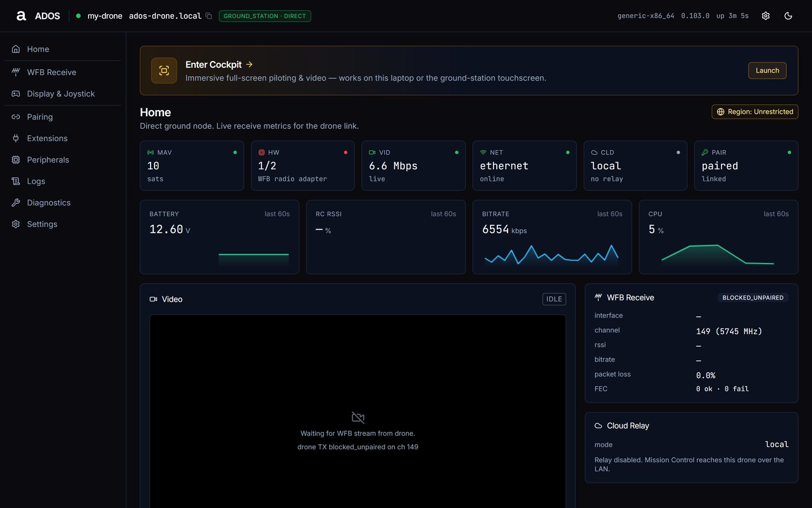Click channel value 149 (5745 MHz)
The height and width of the screenshot is (508, 812).
pyautogui.click(x=729, y=331)
